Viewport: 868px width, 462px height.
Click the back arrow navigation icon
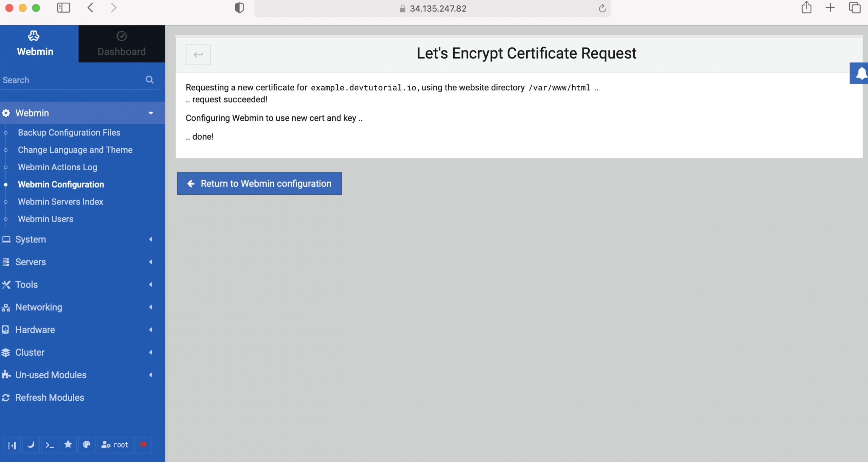[x=198, y=55]
